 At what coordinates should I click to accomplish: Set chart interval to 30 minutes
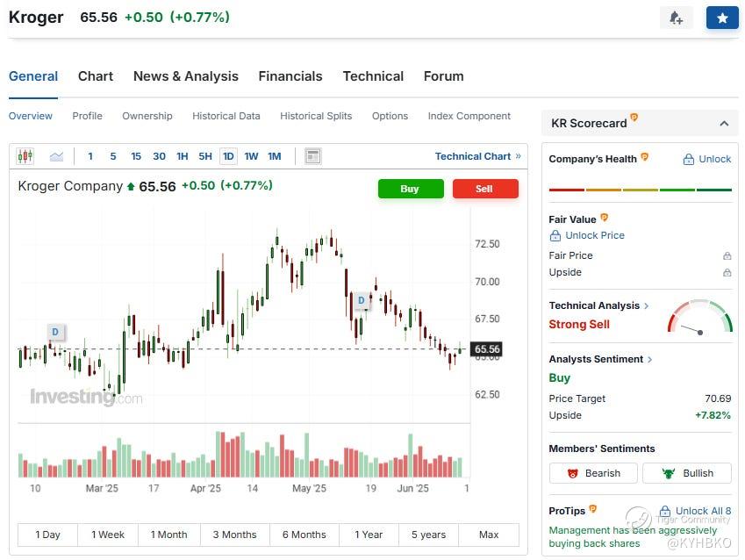(x=159, y=156)
